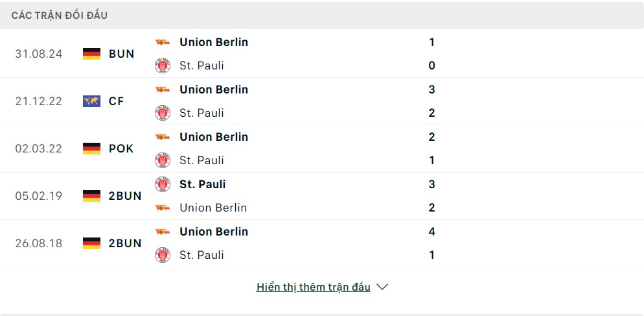644x316 pixels.
Task: Click St. Pauli crest in 21.12.22 match
Action: pyautogui.click(x=163, y=113)
